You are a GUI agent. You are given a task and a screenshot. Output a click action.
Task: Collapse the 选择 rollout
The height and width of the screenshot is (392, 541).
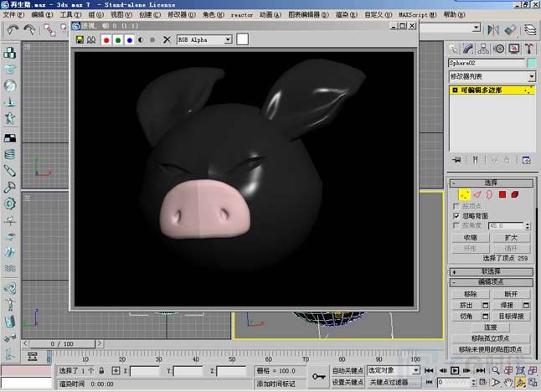(491, 183)
